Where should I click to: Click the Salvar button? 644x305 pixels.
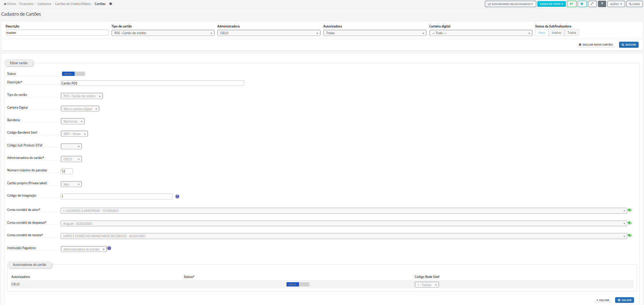625,300
